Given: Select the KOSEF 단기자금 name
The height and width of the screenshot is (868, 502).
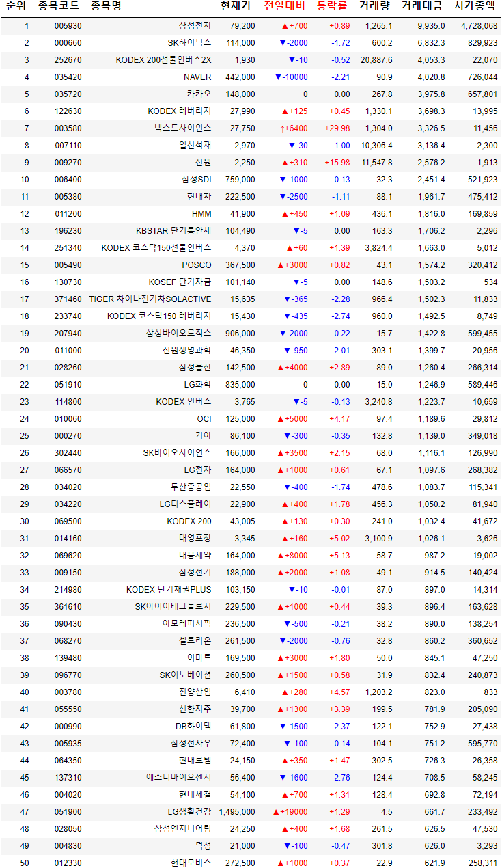Looking at the screenshot, I should (180, 282).
